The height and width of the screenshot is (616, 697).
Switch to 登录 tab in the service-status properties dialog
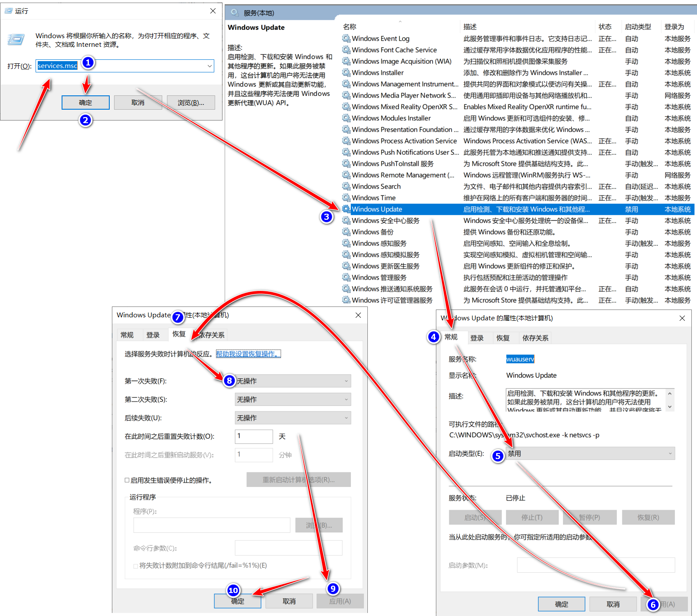(477, 338)
